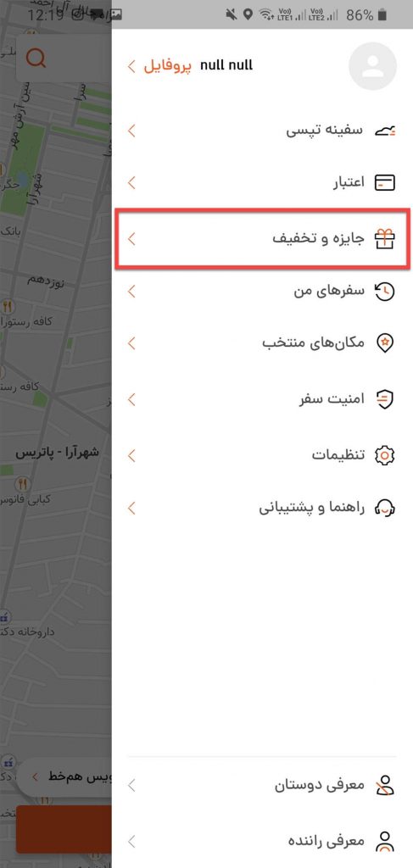Tap the gift box icon
Image resolution: width=413 pixels, height=868 pixels.
pos(385,239)
